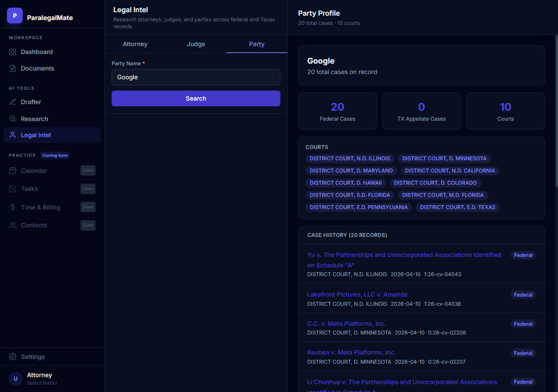Click the Calendar icon in Practice section

pos(13,171)
